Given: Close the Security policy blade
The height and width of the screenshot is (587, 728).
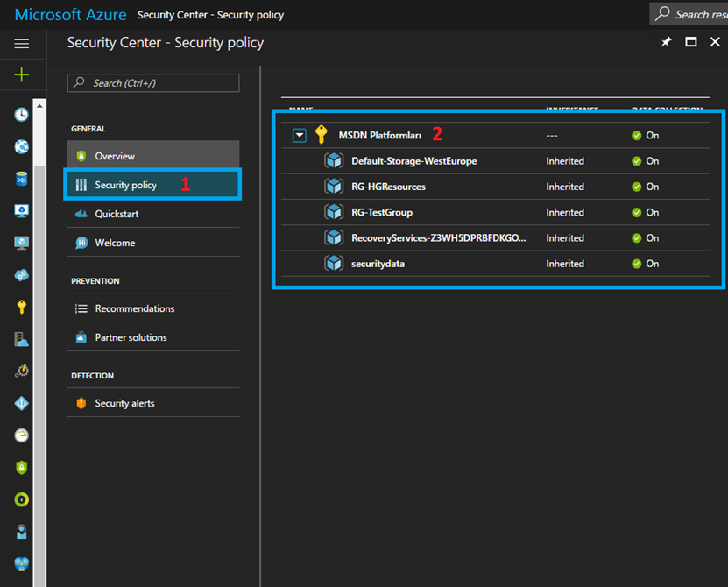Looking at the screenshot, I should pos(715,42).
